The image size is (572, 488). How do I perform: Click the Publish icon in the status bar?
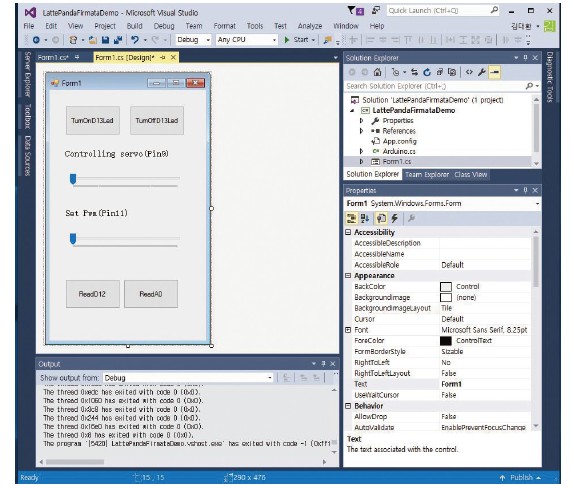click(502, 477)
